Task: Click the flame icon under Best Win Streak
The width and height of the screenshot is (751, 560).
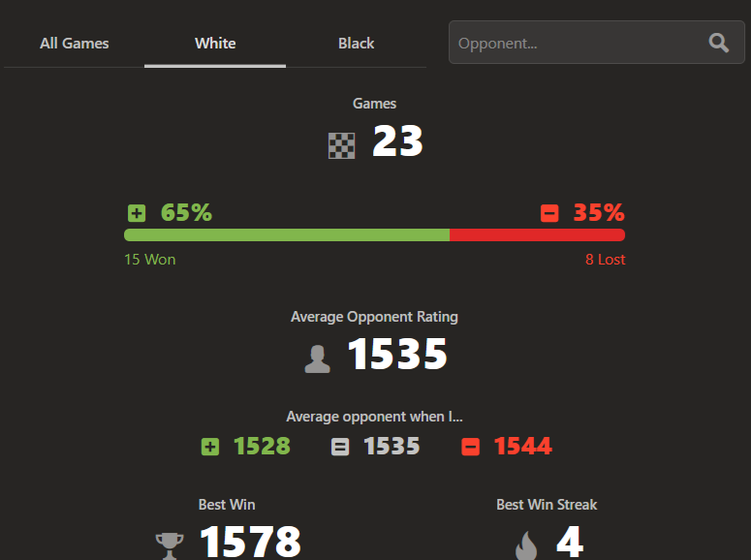Action: pos(526,545)
